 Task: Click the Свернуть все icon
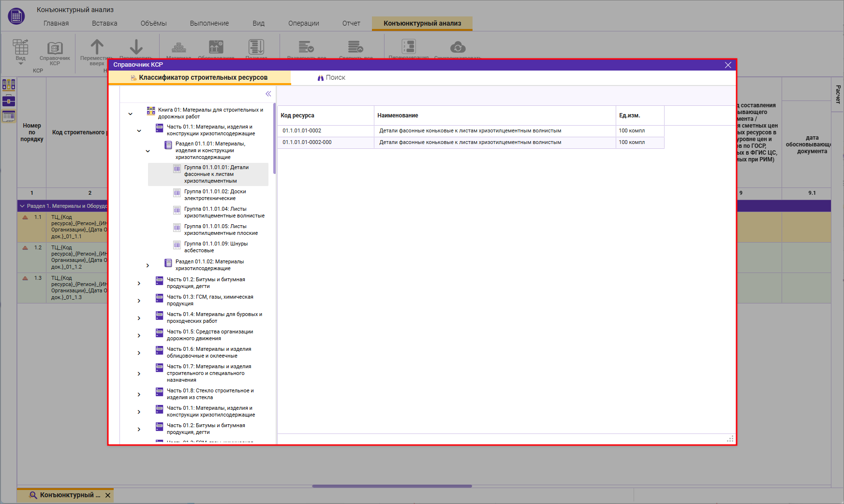click(x=355, y=47)
